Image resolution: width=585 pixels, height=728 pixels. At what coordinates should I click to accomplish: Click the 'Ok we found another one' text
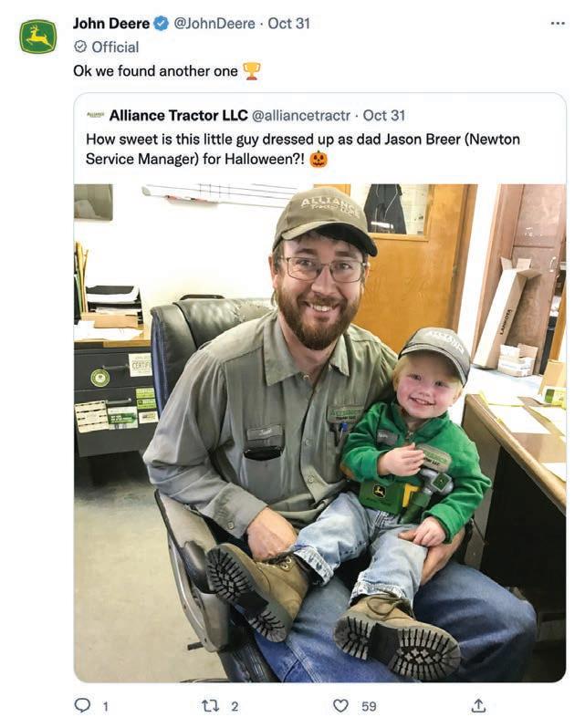[155, 71]
